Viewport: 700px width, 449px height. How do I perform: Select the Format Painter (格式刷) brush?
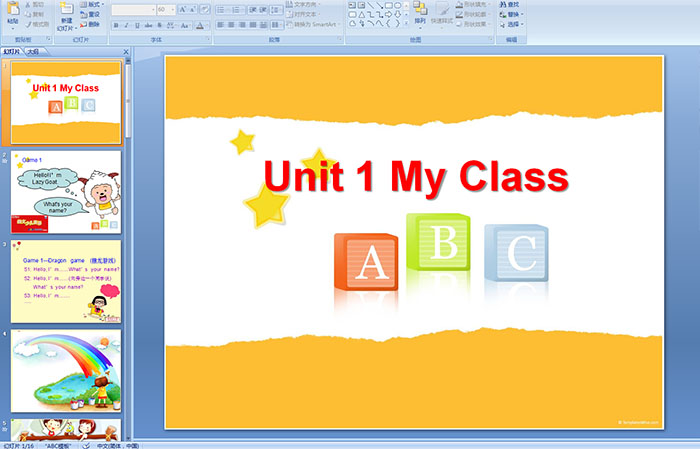(27, 24)
